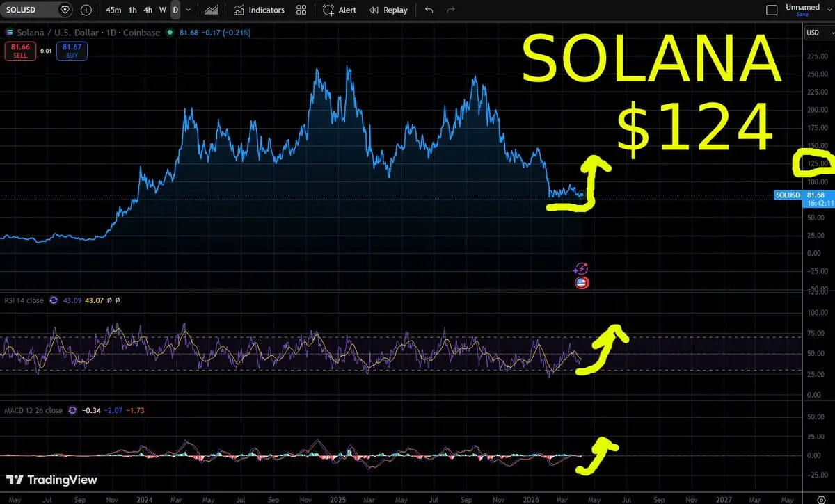Click the US flag economic event marker
The width and height of the screenshot is (835, 504).
pos(582,282)
